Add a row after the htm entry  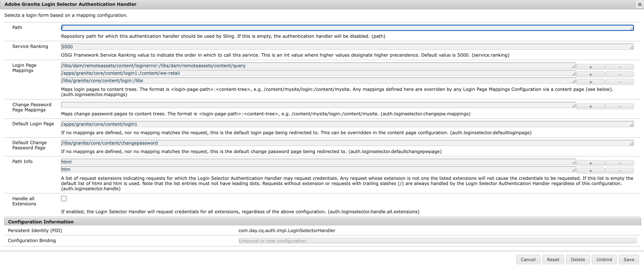coord(590,171)
